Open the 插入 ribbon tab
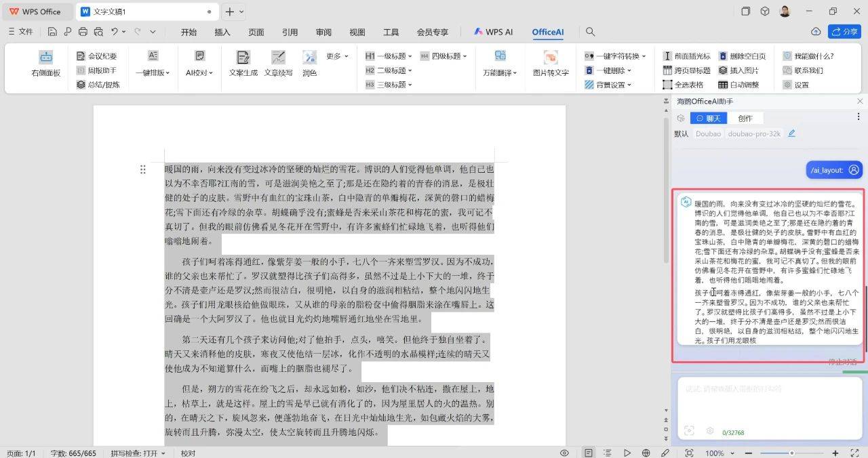This screenshot has height=458, width=868. point(222,32)
